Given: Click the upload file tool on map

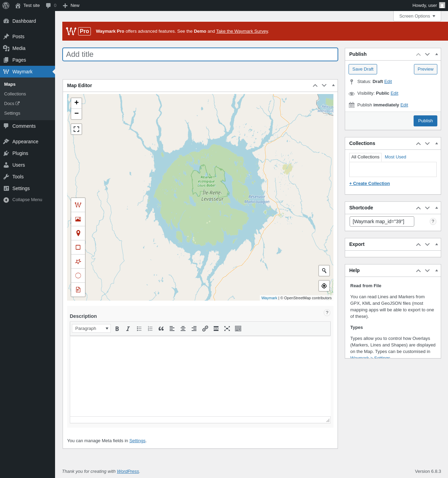Looking at the screenshot, I should [x=78, y=290].
